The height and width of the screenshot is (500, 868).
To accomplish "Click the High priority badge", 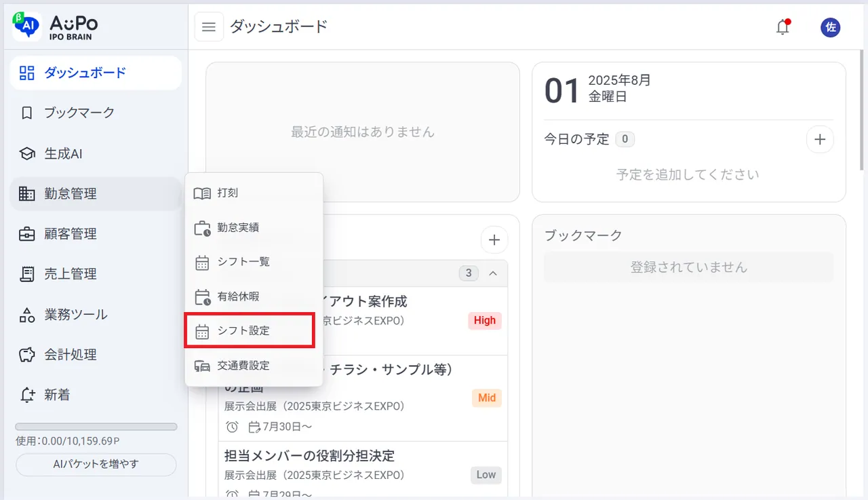I will click(x=485, y=320).
